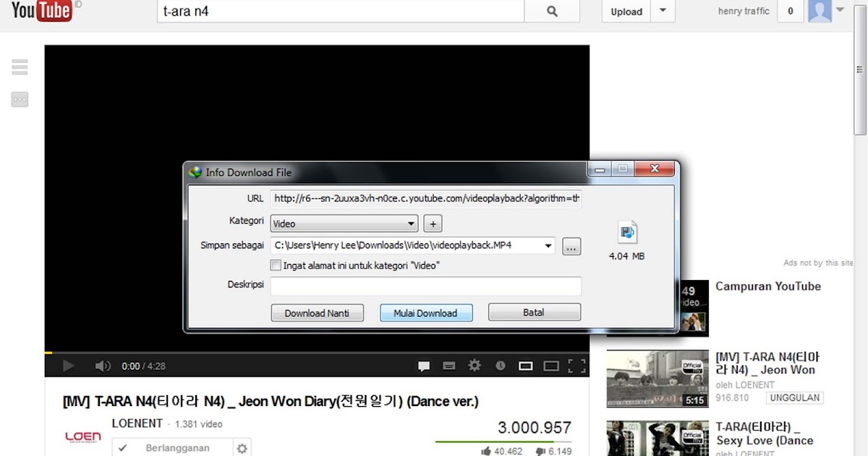Click the Mulai Download button
Image resolution: width=868 pixels, height=456 pixels.
point(426,313)
